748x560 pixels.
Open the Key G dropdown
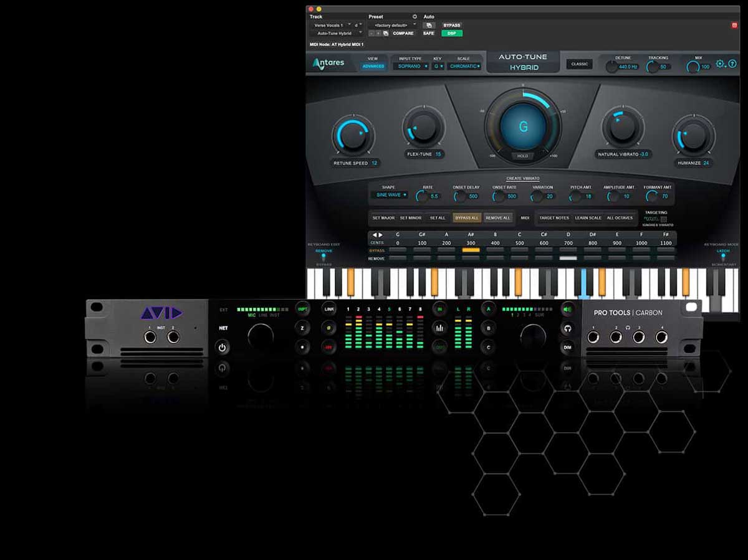(439, 66)
